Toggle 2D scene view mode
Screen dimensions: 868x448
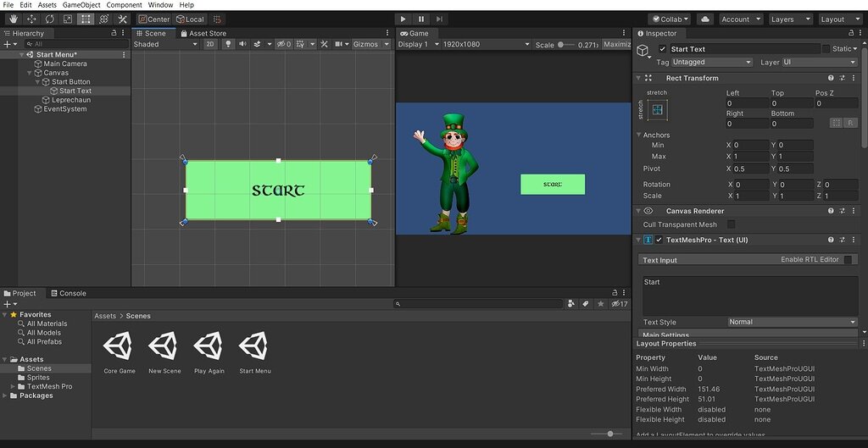(210, 44)
